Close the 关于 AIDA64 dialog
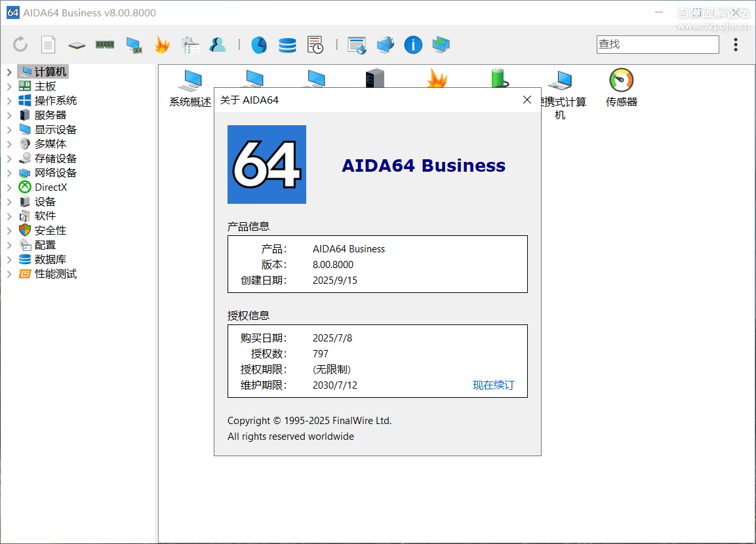Viewport: 756px width, 544px height. (527, 100)
